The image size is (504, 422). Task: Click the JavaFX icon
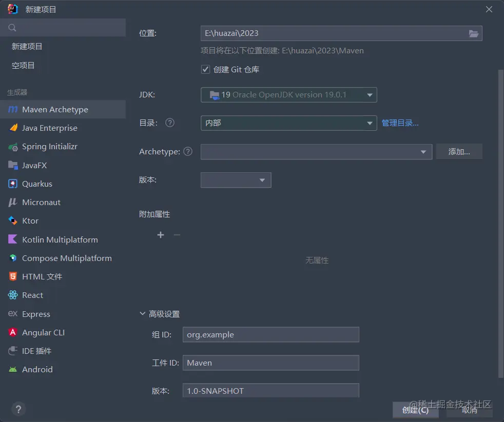[13, 165]
